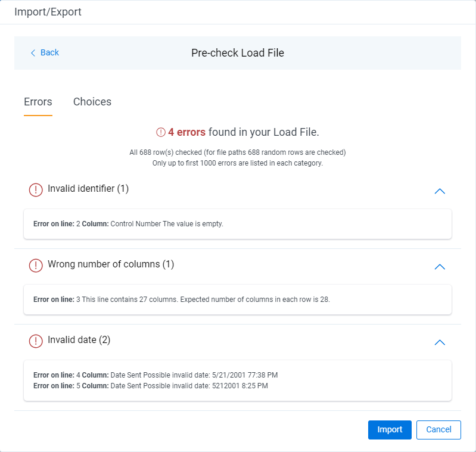Viewport: 476px width, 452px height.
Task: Click the Invalid date warning icon
Action: [36, 341]
